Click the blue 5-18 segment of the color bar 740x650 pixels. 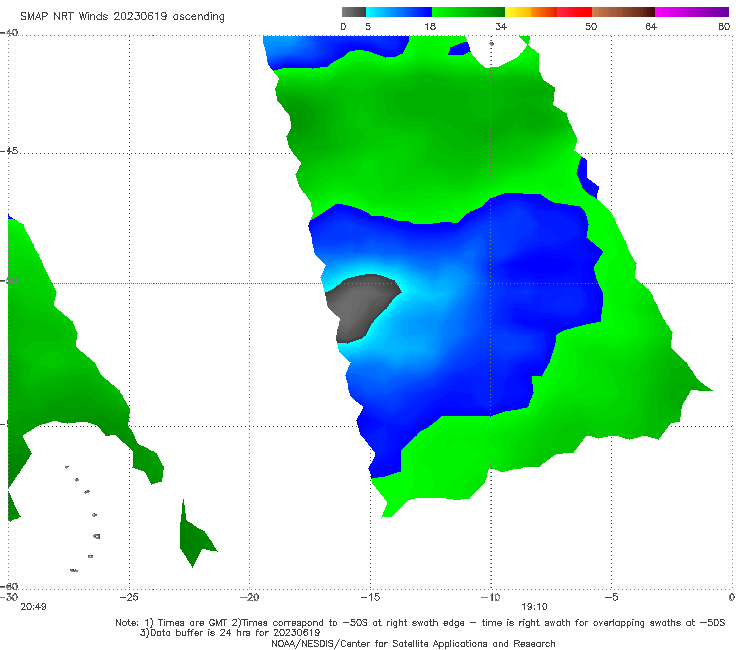[x=399, y=12]
